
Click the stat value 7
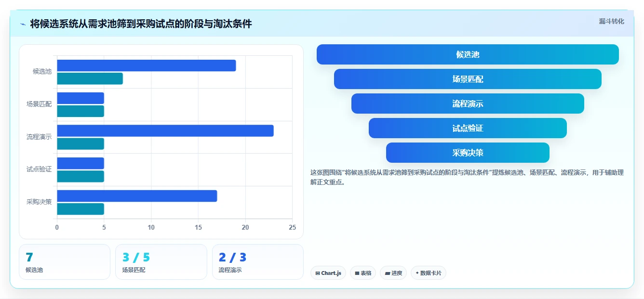click(29, 258)
